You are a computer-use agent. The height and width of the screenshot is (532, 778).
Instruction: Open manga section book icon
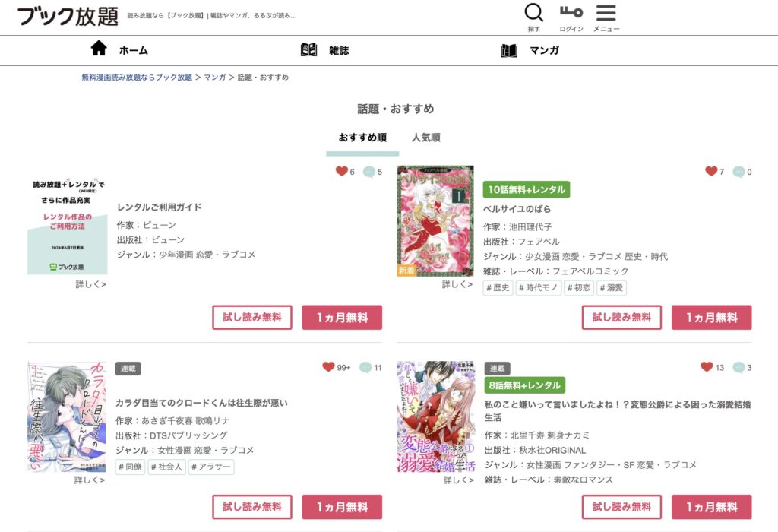pos(509,50)
